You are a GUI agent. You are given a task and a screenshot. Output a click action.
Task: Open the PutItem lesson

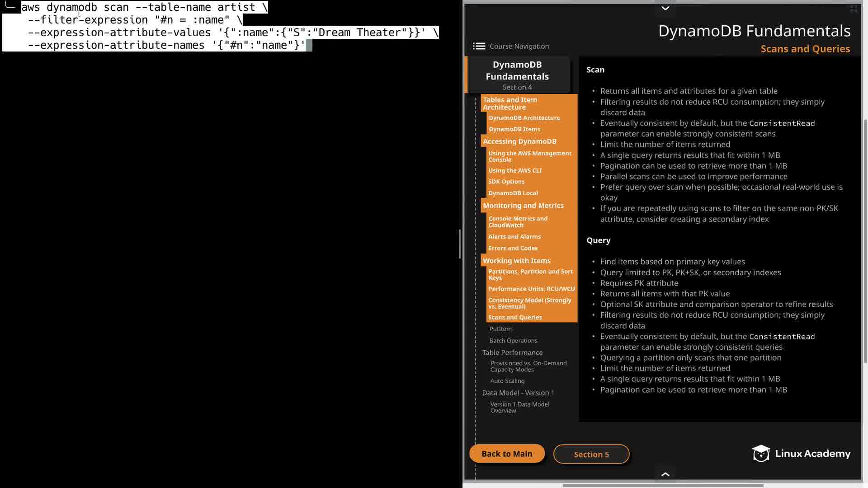500,328
